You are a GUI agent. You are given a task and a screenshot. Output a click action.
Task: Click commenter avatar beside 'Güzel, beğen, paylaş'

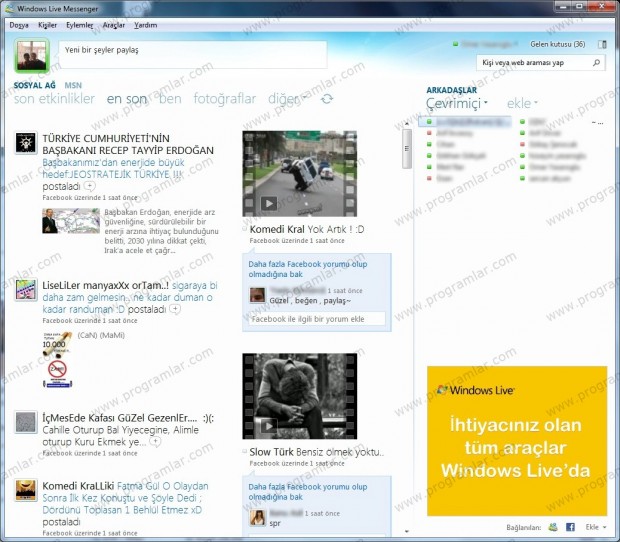(257, 295)
